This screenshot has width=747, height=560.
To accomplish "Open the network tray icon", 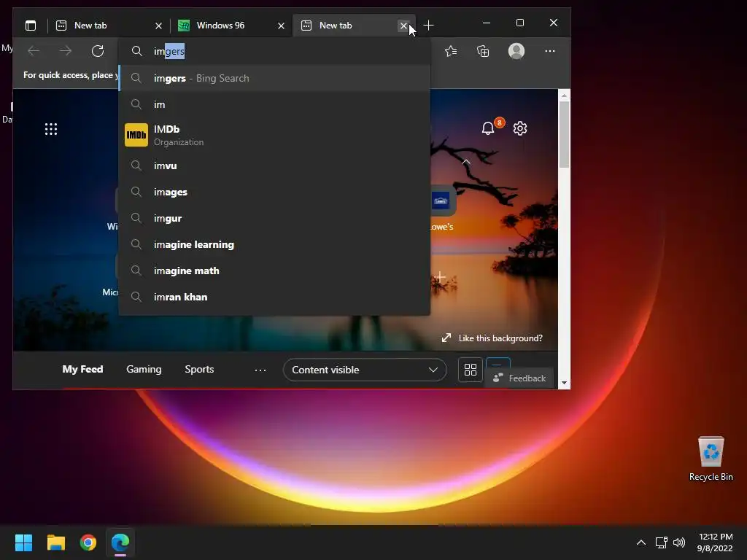I will (661, 542).
